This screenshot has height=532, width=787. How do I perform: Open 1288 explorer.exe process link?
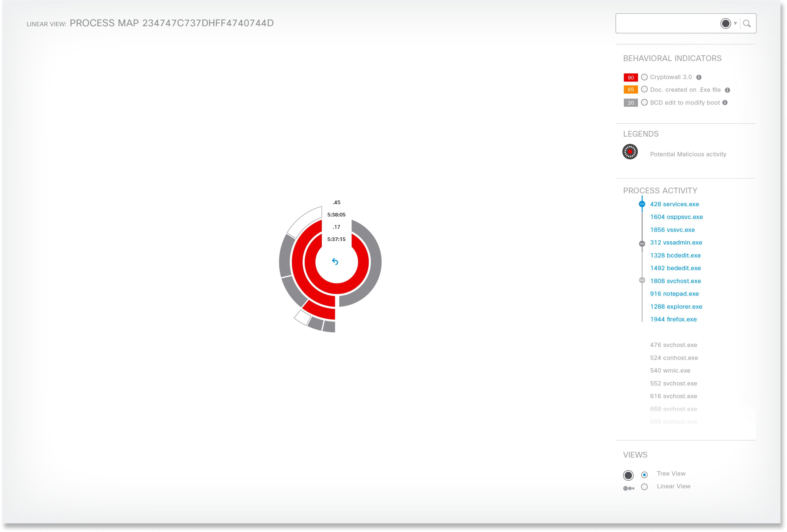[676, 307]
